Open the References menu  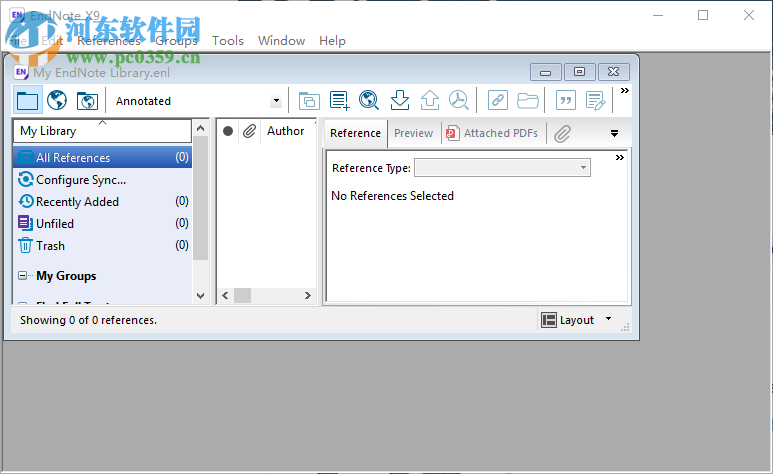coord(109,41)
